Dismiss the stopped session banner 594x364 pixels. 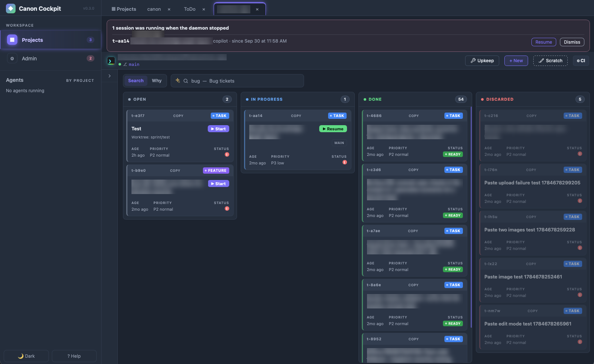point(572,42)
